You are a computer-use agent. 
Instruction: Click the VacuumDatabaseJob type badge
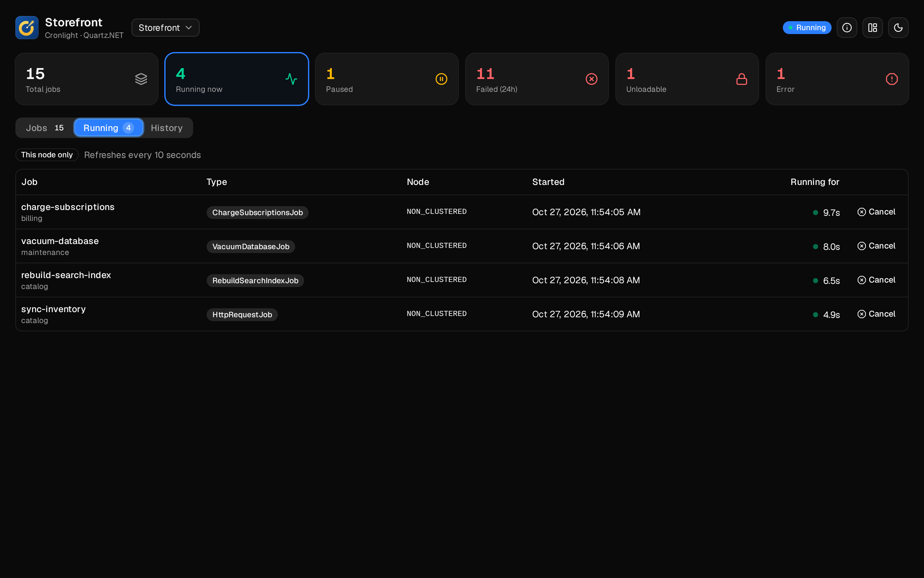pyautogui.click(x=251, y=247)
